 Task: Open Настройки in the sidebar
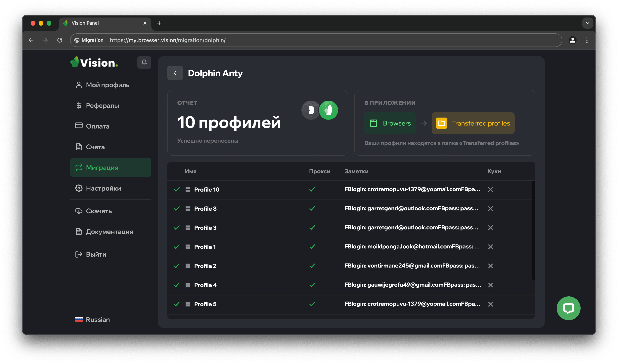coord(110,188)
